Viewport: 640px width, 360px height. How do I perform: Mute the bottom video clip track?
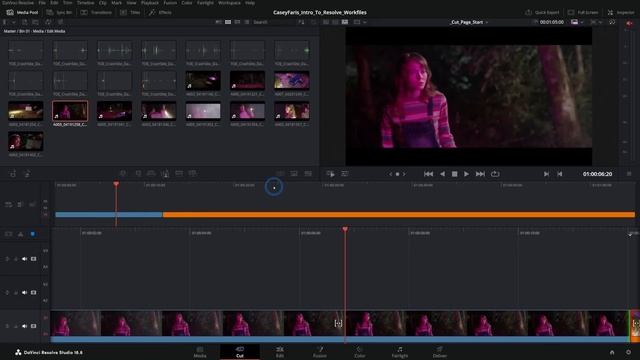tap(24, 326)
